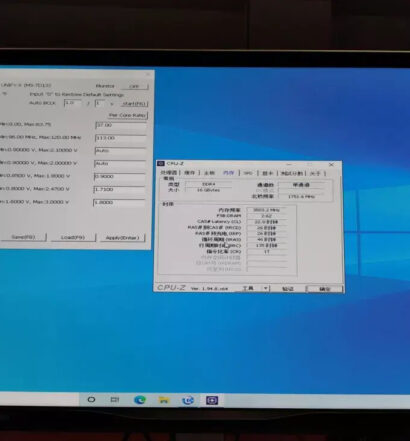Click the blue round app icon on taskbar

pyautogui.click(x=188, y=400)
